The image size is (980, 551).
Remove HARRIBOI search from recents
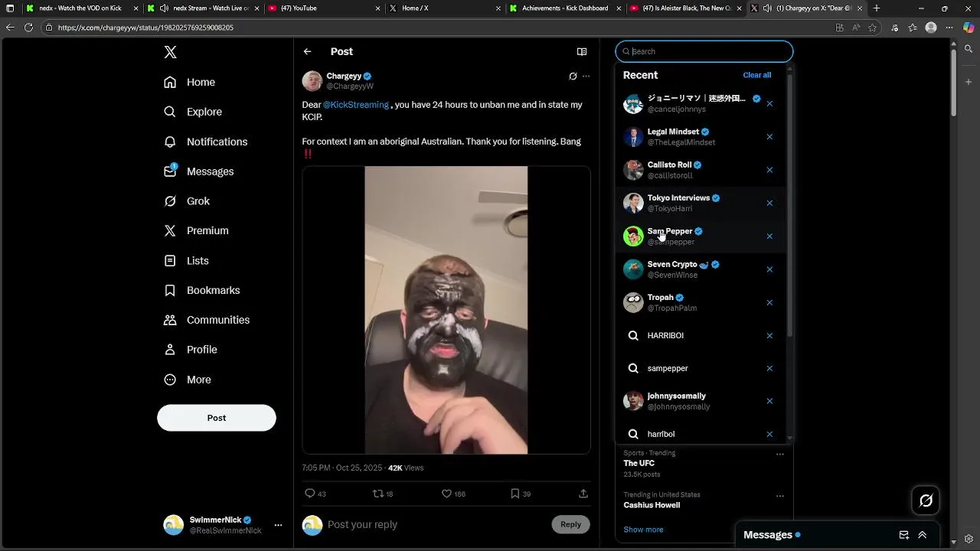[769, 335]
